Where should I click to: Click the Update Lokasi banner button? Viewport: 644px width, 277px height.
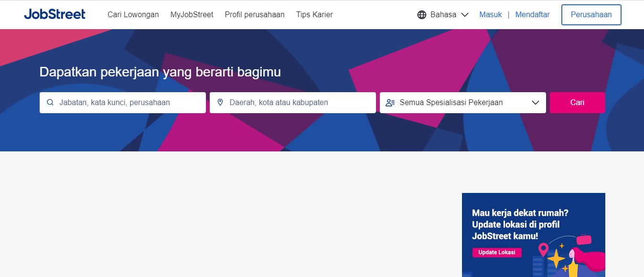497,252
